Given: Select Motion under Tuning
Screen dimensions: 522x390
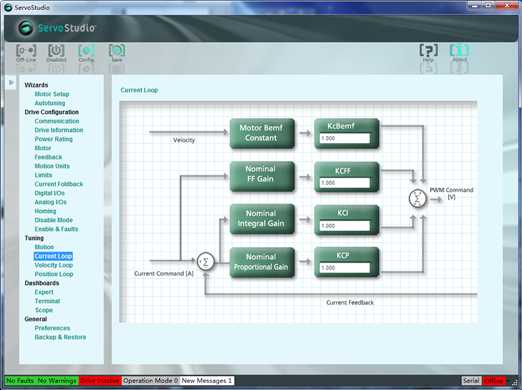Looking at the screenshot, I should (x=44, y=247).
